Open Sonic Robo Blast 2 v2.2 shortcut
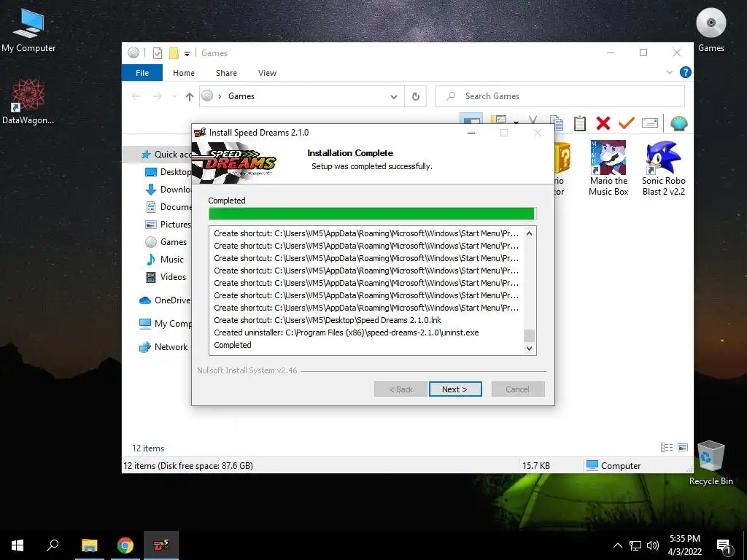747x560 pixels. (x=663, y=168)
